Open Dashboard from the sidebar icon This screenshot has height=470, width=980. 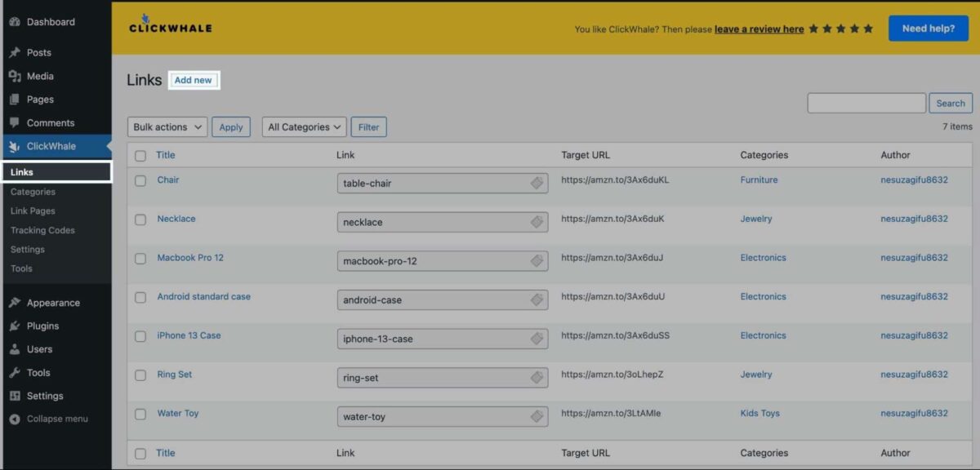[x=15, y=22]
